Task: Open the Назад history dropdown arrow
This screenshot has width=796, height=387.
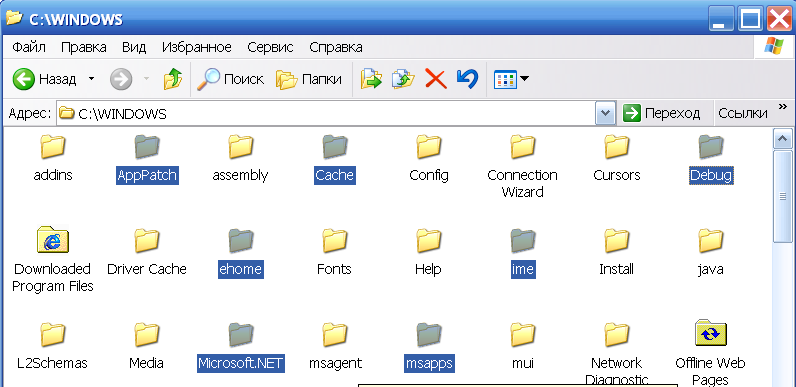Action: click(x=91, y=79)
